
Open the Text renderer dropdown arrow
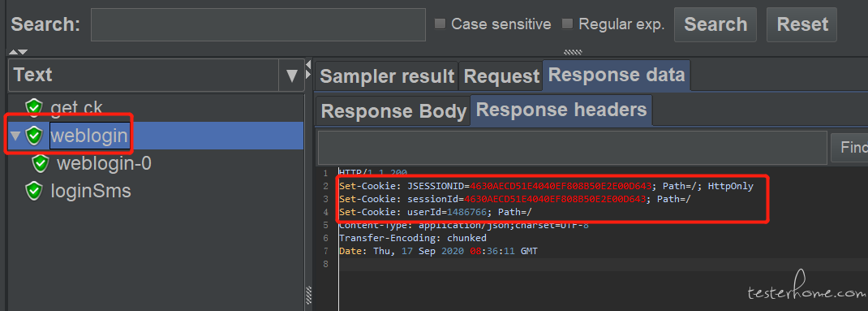tap(292, 75)
